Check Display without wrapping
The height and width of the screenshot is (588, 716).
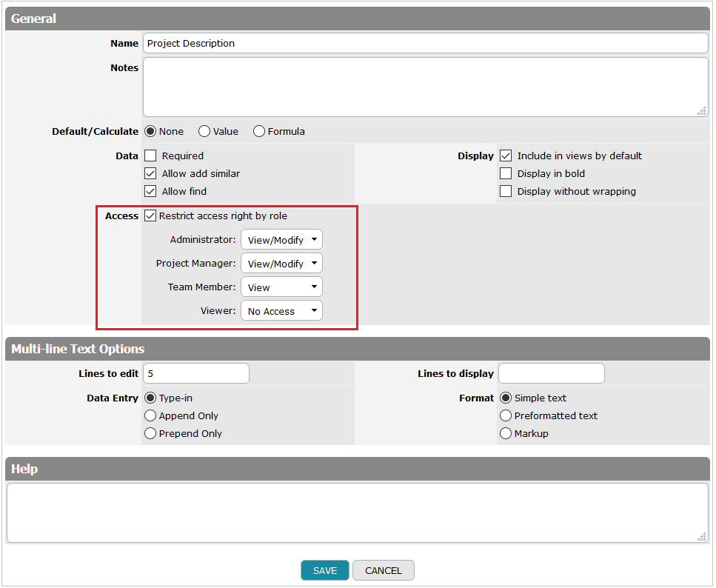[x=506, y=191]
